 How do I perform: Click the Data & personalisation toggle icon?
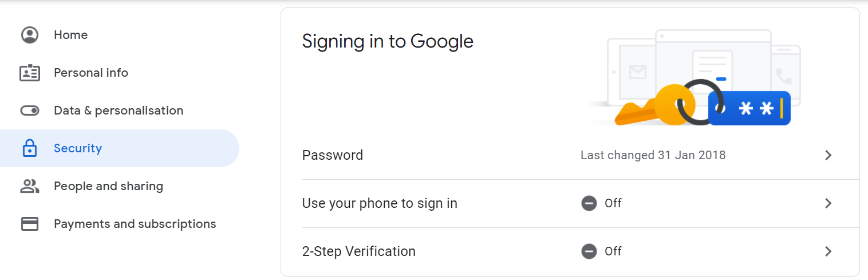click(x=30, y=111)
